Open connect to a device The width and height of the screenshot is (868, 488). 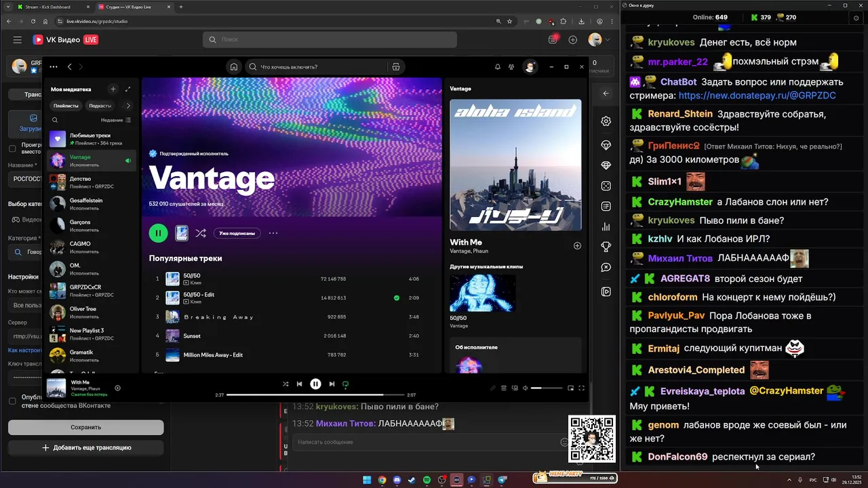click(x=515, y=388)
